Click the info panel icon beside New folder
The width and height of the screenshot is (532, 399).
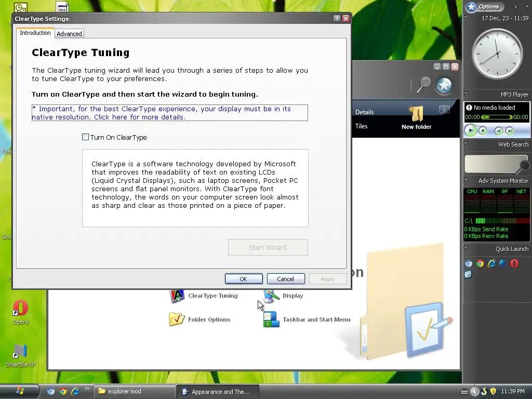click(x=444, y=109)
